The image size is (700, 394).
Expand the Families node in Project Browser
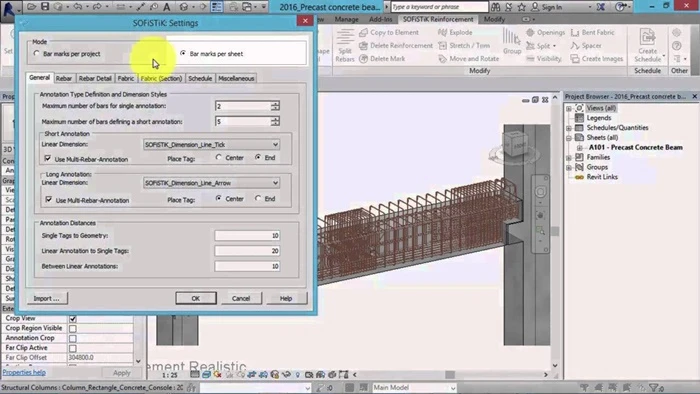coord(569,158)
